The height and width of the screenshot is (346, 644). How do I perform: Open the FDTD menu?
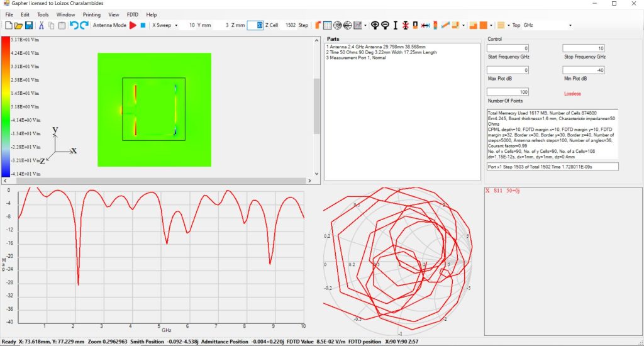[x=133, y=14]
